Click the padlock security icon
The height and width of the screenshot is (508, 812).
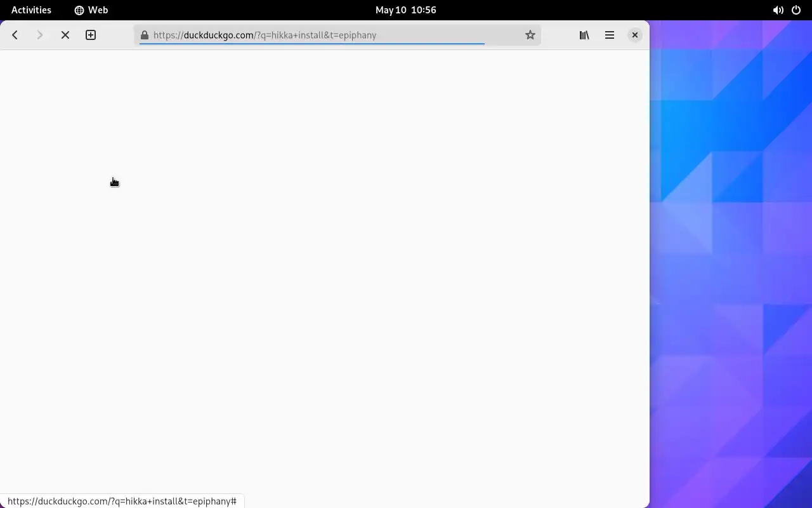tap(145, 35)
